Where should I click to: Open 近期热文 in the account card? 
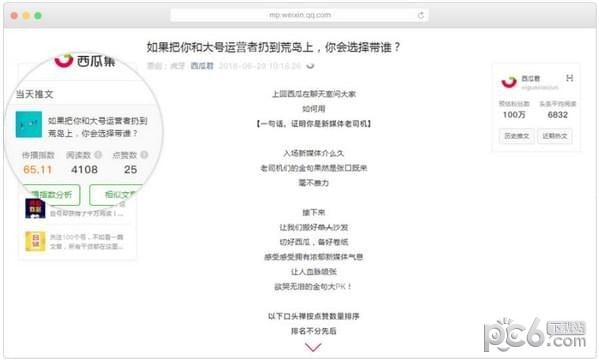point(555,136)
